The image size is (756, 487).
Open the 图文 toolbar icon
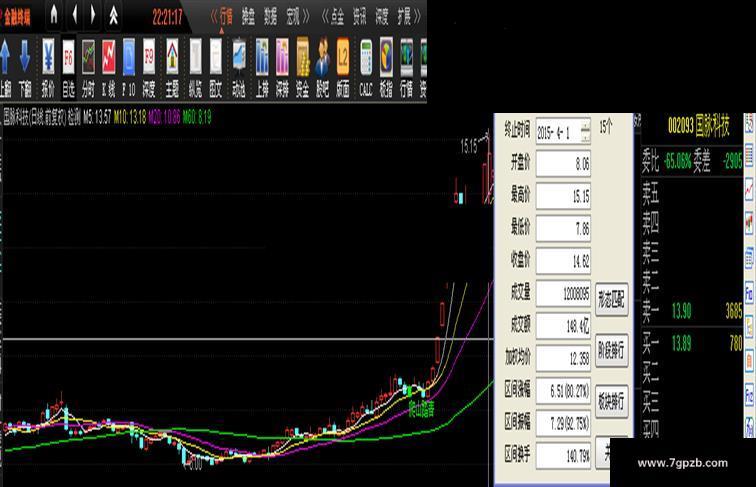[216, 57]
